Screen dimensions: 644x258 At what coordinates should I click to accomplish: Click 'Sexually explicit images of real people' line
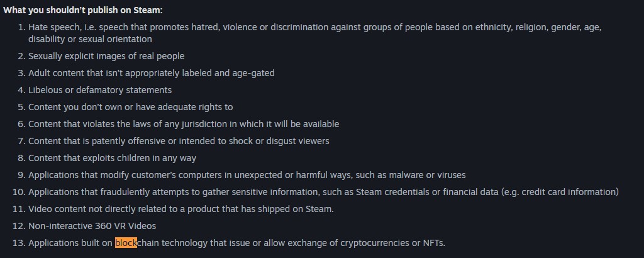pos(106,56)
